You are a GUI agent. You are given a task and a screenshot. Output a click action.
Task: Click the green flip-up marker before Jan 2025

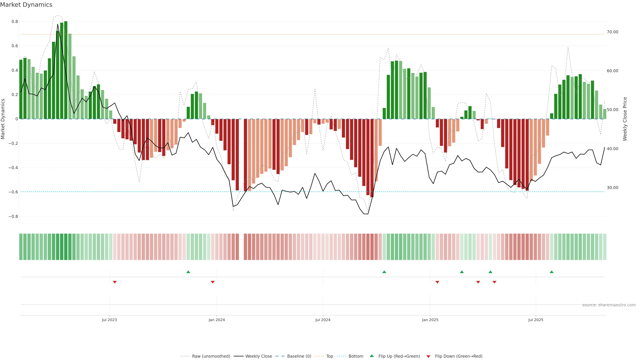384,272
